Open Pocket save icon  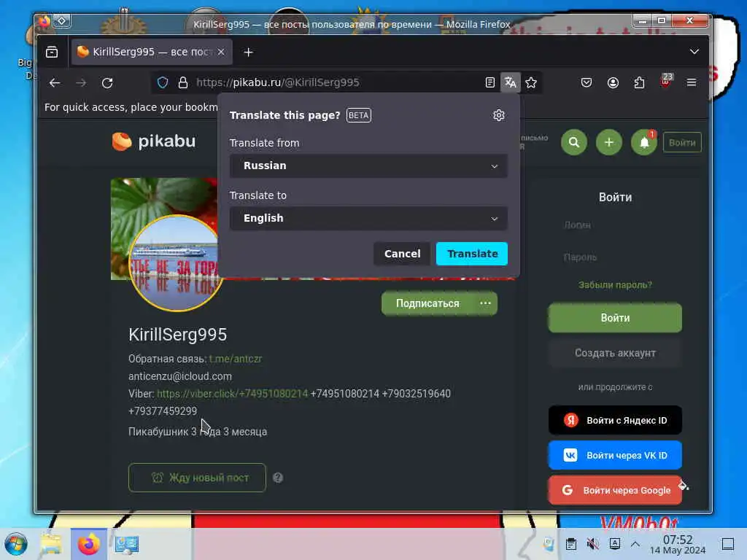pyautogui.click(x=587, y=83)
